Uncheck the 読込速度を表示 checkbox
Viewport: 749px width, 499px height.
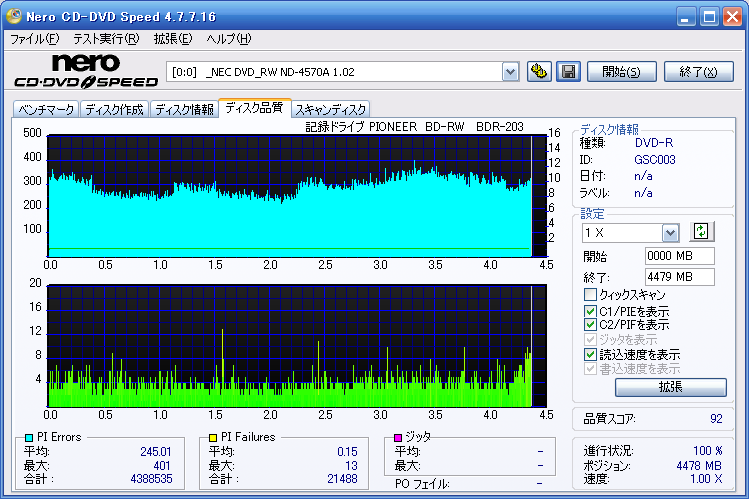(x=590, y=354)
